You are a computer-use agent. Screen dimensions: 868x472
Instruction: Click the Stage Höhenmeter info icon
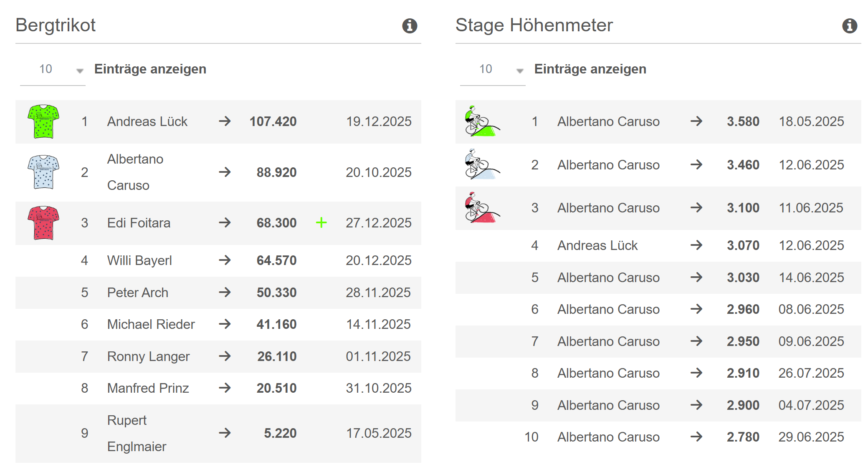(x=849, y=26)
